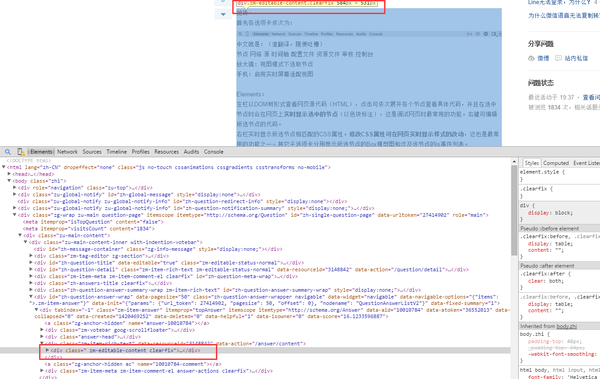Expand the answer-actions clearfix div node
Image resolution: width=600 pixels, height=379 pixels.
(x=42, y=371)
